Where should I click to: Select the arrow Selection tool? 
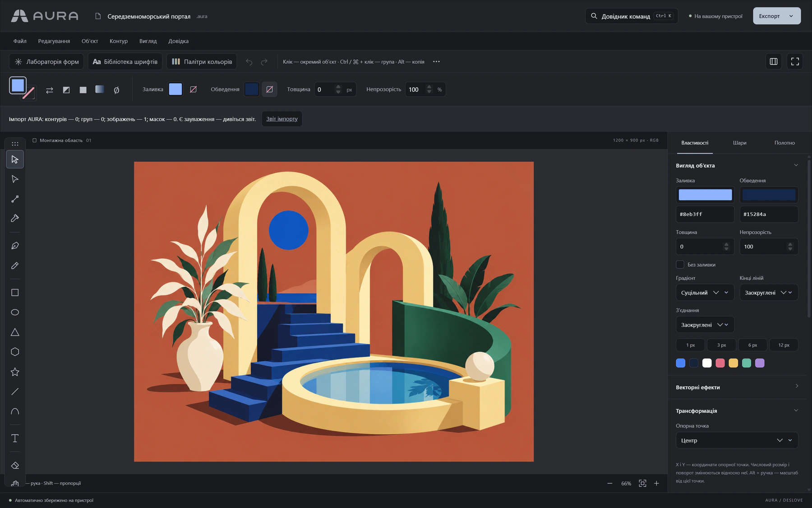point(15,159)
